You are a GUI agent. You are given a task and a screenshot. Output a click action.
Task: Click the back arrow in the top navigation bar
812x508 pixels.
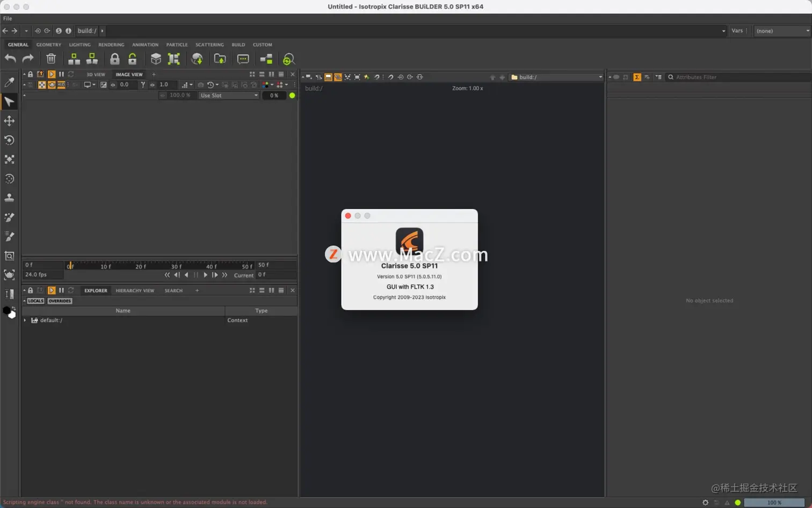click(5, 31)
